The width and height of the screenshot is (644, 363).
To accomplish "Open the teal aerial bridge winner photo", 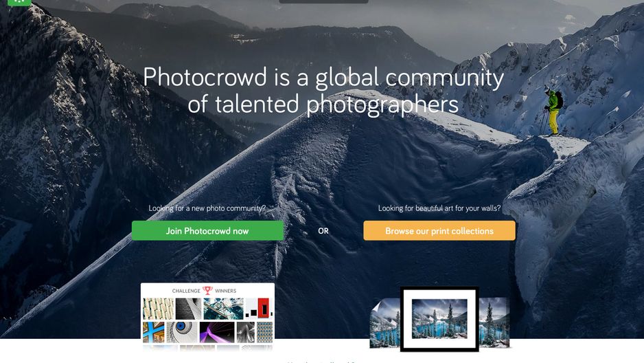I will [x=223, y=309].
